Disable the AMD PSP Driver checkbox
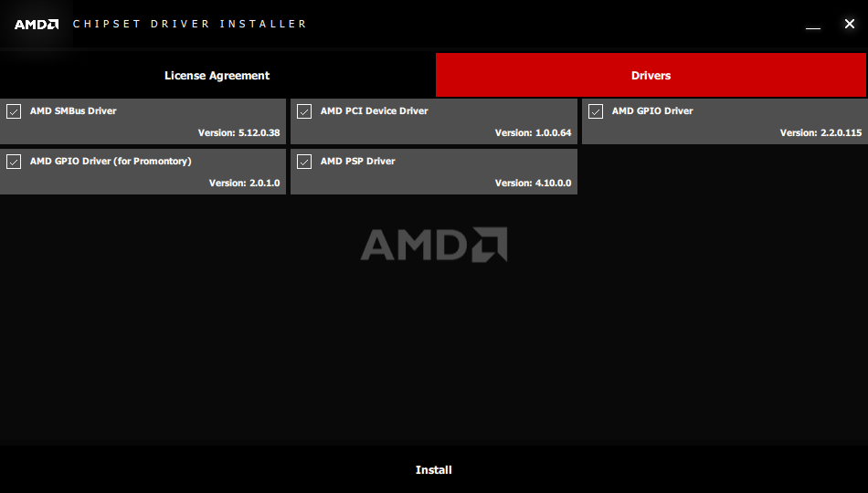The width and height of the screenshot is (868, 493). 304,162
